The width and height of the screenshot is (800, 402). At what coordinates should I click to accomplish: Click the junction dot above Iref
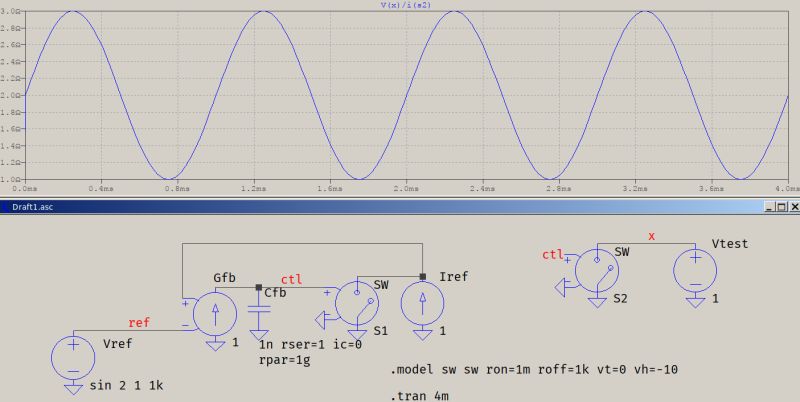coord(422,277)
